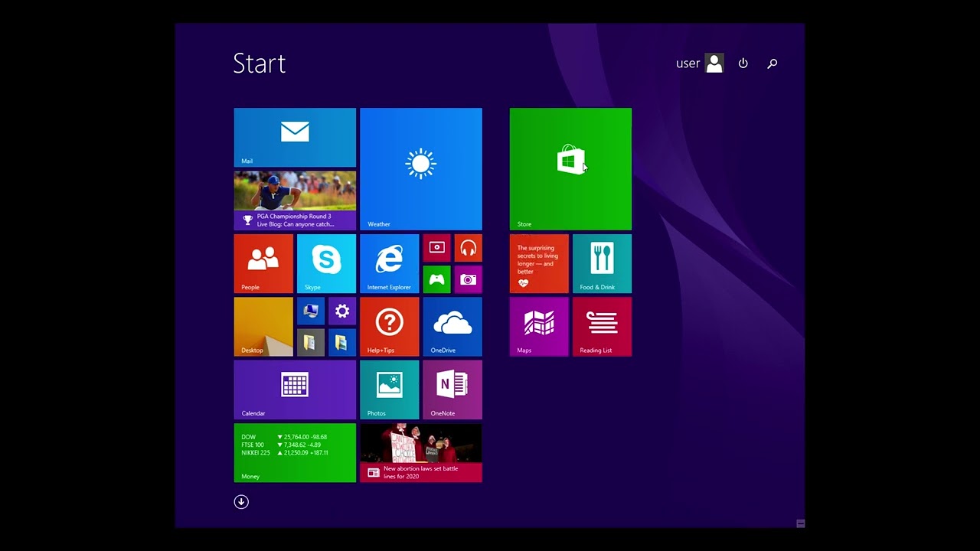The height and width of the screenshot is (551, 980).
Task: Launch the Photos app tile
Action: 390,390
